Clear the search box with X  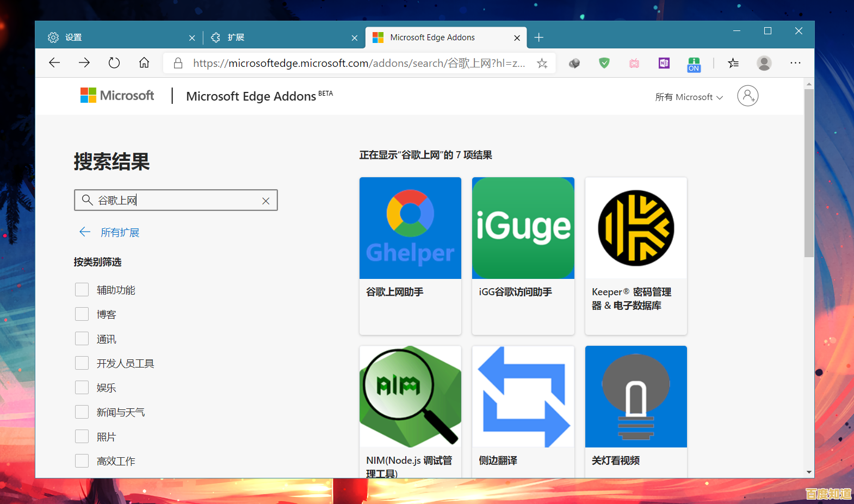265,201
